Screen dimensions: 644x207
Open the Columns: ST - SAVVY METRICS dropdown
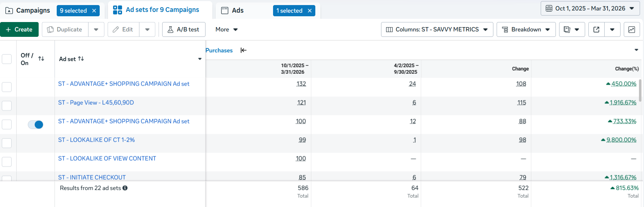pos(437,30)
